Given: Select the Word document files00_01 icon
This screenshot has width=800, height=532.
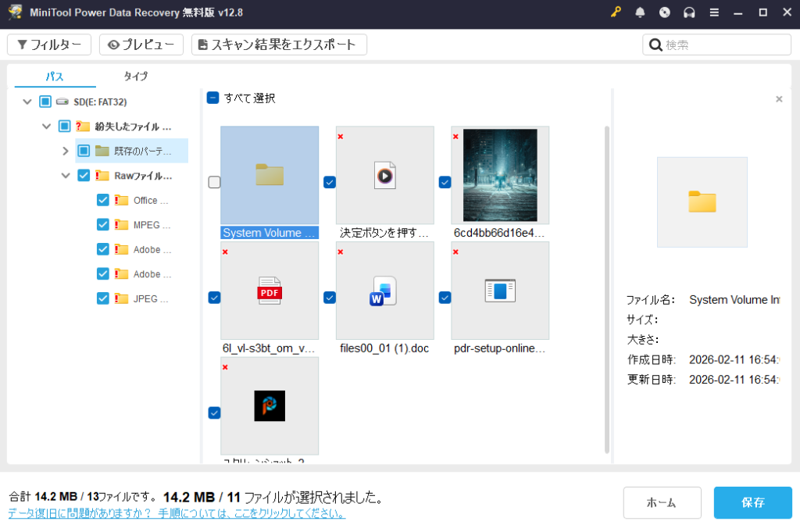Looking at the screenshot, I should point(384,291).
